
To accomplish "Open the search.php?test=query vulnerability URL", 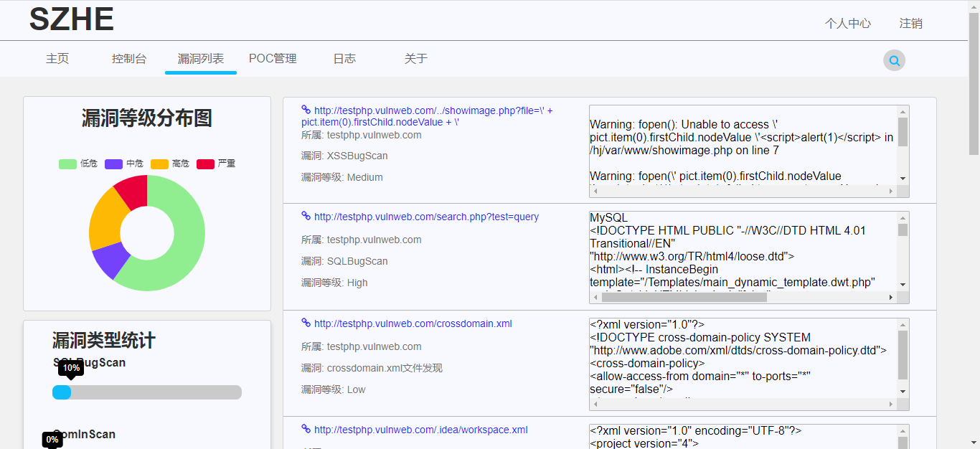I will [426, 216].
